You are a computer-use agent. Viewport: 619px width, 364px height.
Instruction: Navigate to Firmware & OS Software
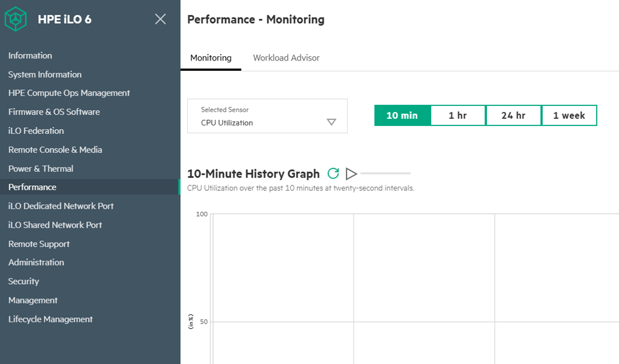pyautogui.click(x=54, y=112)
